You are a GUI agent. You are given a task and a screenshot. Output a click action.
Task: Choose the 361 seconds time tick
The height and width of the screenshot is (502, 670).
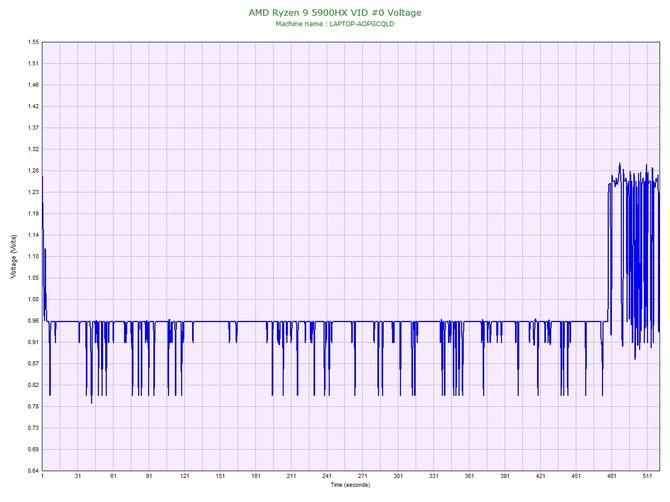(469, 476)
